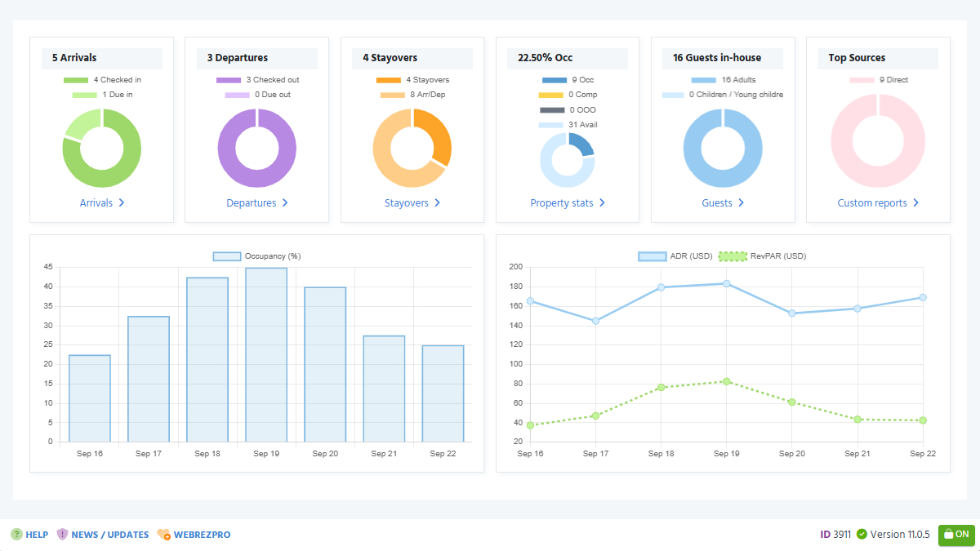Click the HELP text link
This screenshot has width=980, height=551.
pos(37,535)
